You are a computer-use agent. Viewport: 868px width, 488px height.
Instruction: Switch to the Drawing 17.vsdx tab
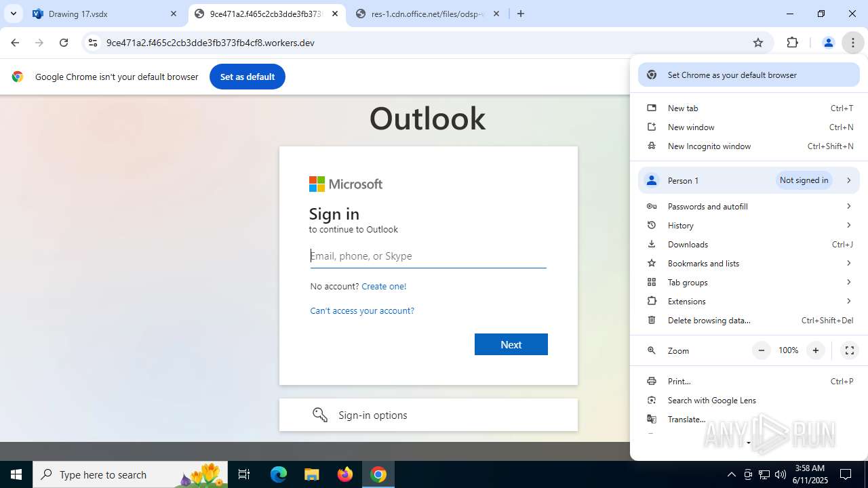(x=106, y=14)
